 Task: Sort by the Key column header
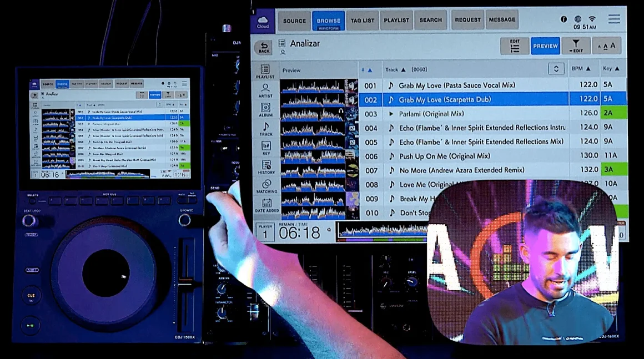(x=611, y=68)
